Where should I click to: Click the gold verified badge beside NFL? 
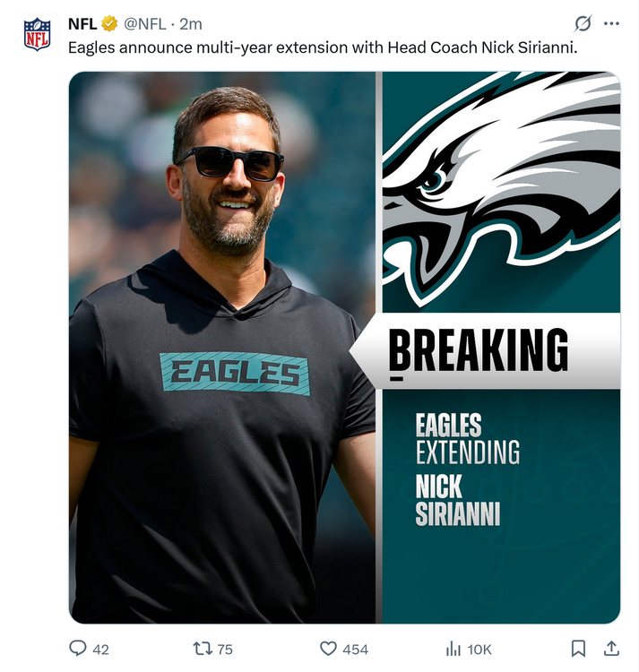pyautogui.click(x=110, y=23)
